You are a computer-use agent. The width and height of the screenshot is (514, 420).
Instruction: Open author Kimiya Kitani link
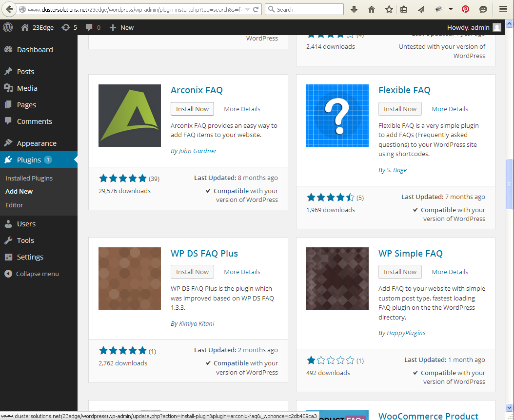(197, 323)
